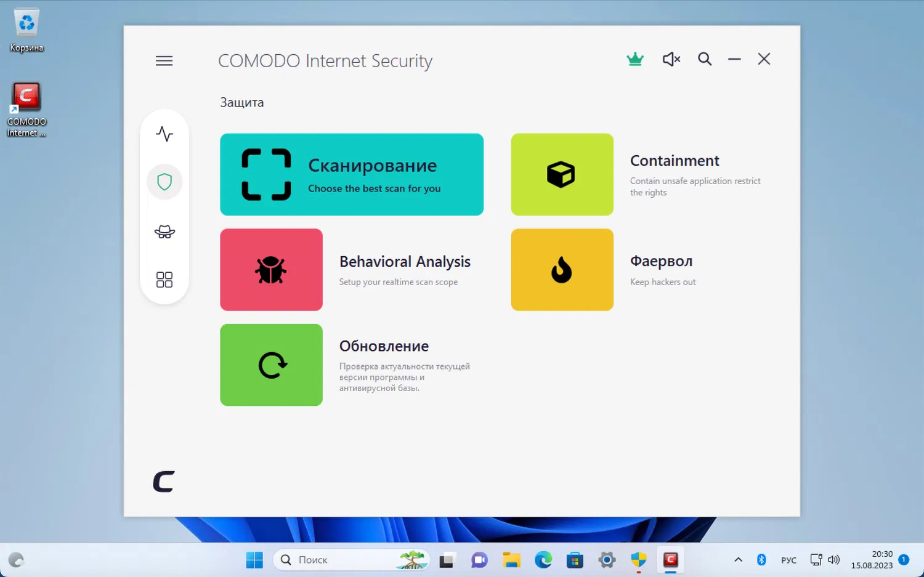Screen dimensions: 924x577
Task: Click 'Choose the best scan for you' text
Action: click(375, 188)
